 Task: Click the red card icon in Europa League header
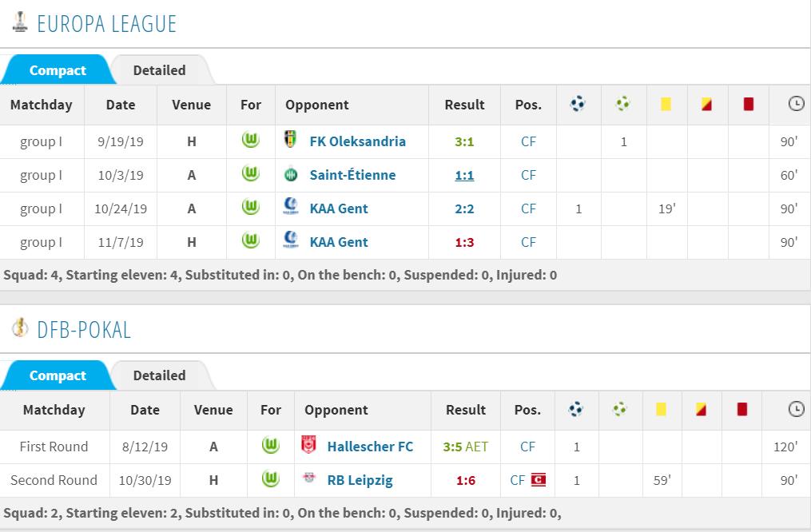(749, 105)
